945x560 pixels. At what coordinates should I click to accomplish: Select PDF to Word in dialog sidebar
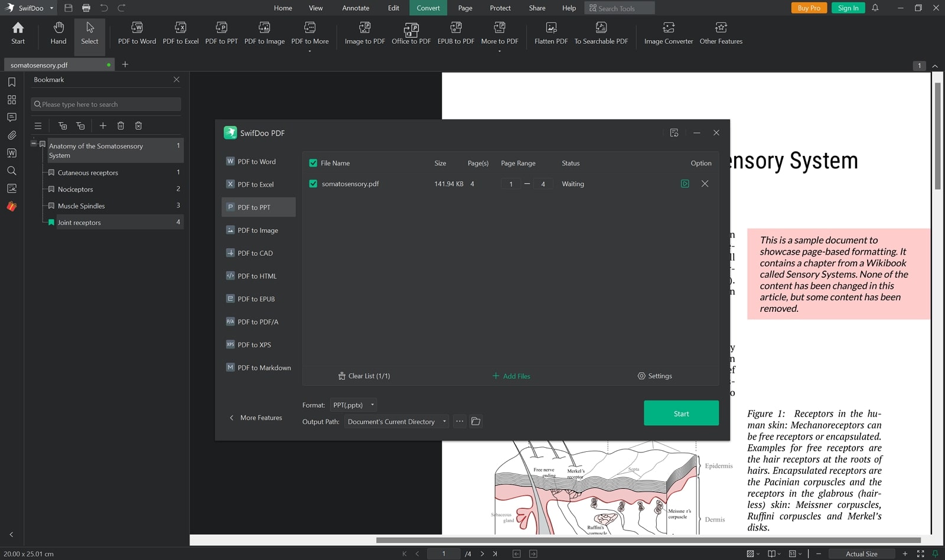coord(258,161)
